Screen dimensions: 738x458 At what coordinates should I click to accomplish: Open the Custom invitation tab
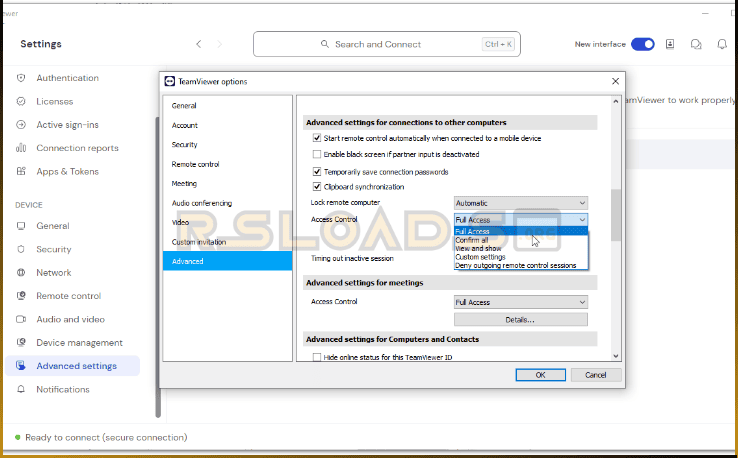[x=227, y=242]
